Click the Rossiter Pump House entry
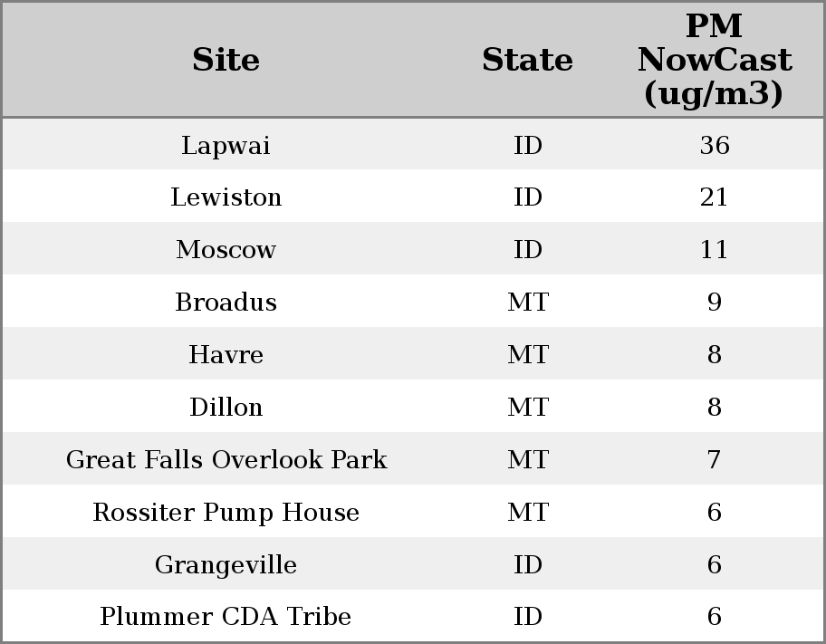This screenshot has height=644, width=826. [226, 513]
